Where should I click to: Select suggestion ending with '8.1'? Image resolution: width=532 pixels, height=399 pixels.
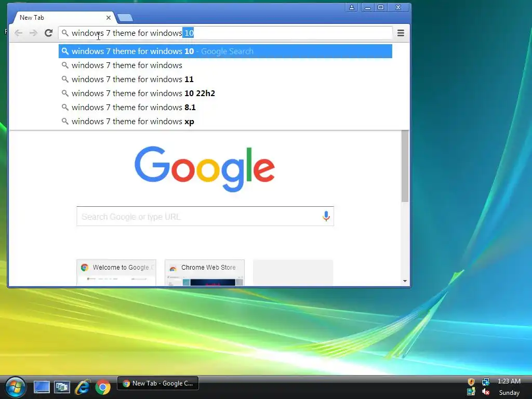point(225,107)
